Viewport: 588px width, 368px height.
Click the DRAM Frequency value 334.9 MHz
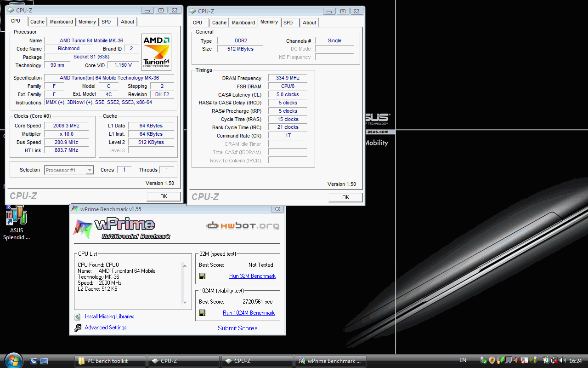(288, 78)
